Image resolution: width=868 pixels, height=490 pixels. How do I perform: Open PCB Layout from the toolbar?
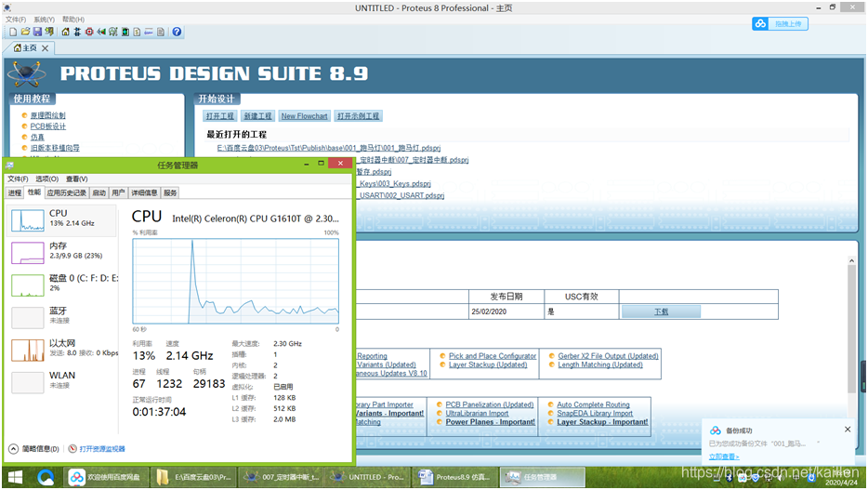click(x=89, y=32)
